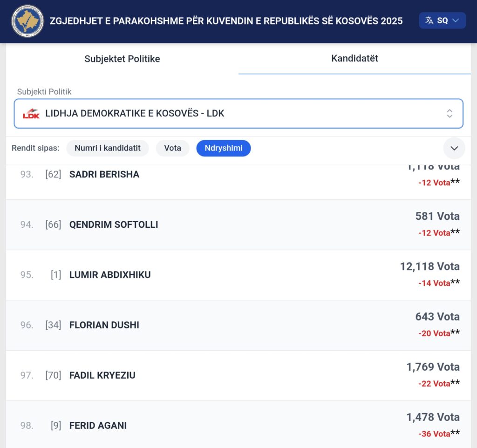Switch to Subjektet Politike tab
477x448 pixels.
pyautogui.click(x=122, y=59)
